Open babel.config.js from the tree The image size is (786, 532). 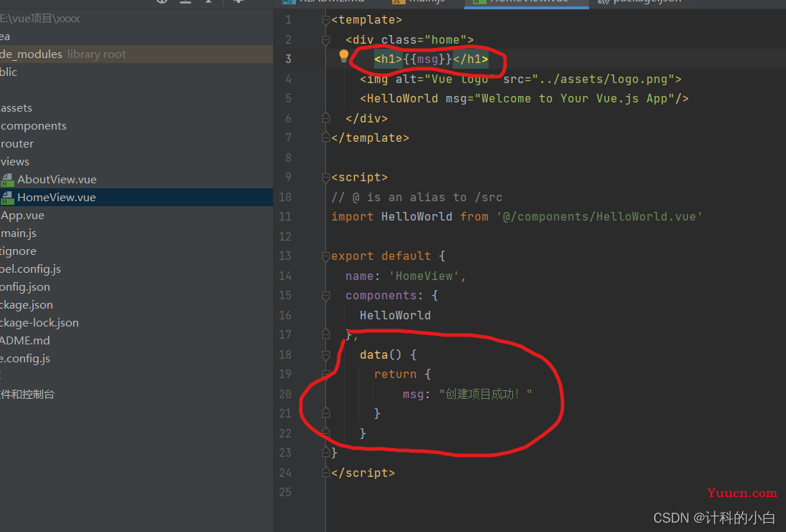pos(30,269)
